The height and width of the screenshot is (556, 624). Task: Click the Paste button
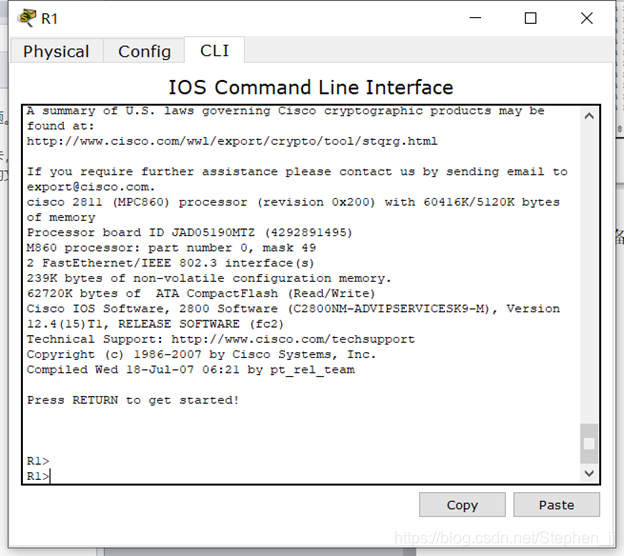tap(556, 505)
